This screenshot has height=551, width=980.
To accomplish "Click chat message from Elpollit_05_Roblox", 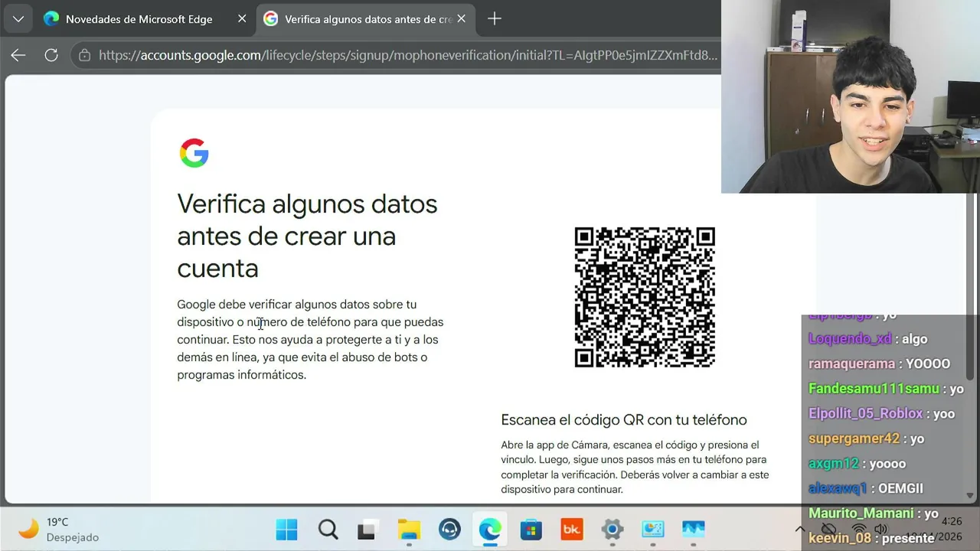I will click(881, 413).
